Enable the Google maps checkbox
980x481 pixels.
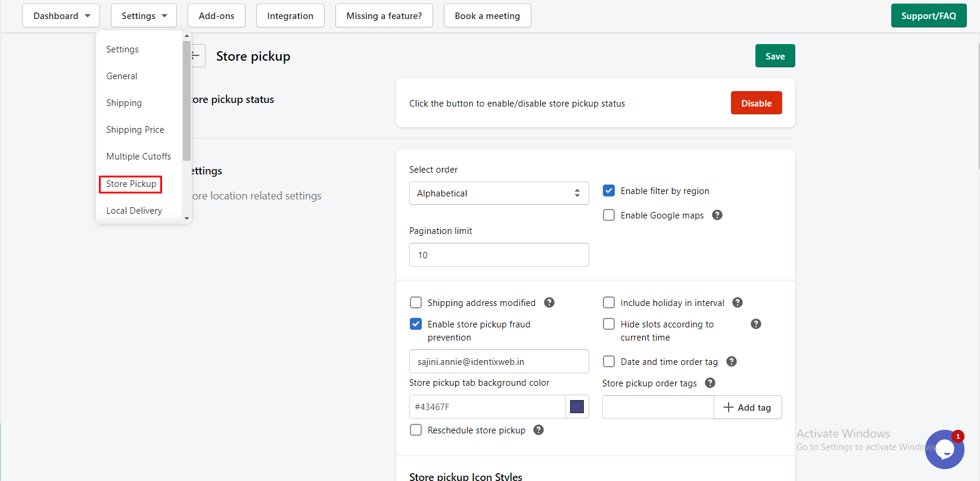pyautogui.click(x=609, y=215)
